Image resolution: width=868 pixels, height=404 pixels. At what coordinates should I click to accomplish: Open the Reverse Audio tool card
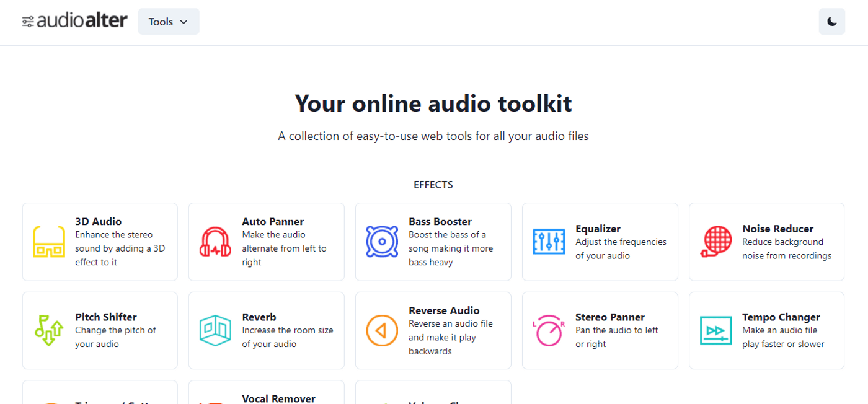(433, 330)
